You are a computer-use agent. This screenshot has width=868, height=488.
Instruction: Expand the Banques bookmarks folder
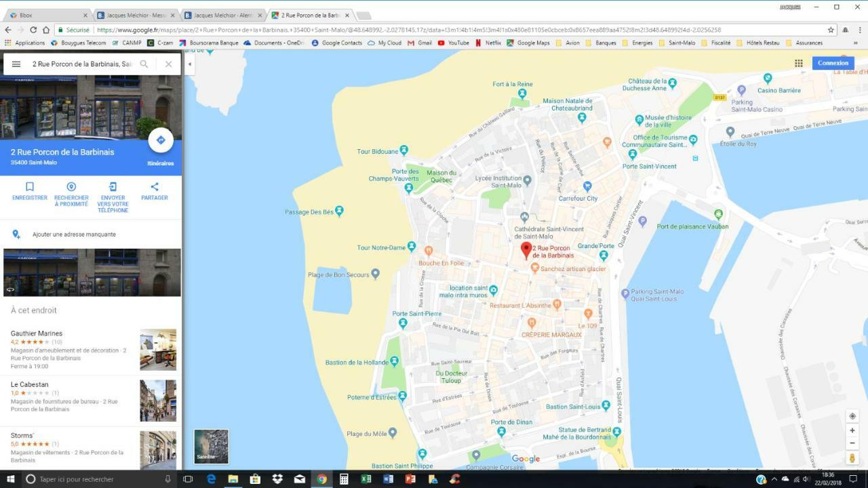(600, 43)
